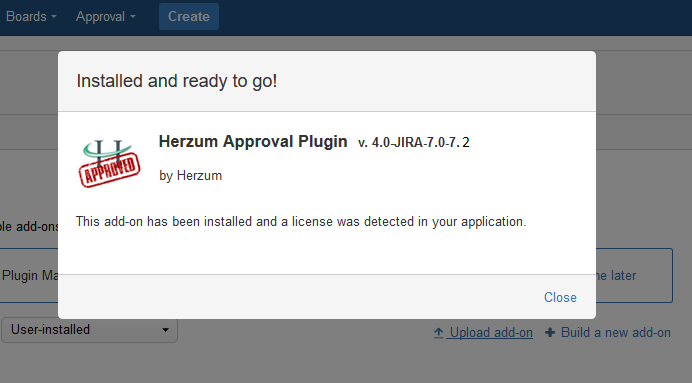This screenshot has width=692, height=383.
Task: Click the Boards menu caret arrow
Action: coord(54,17)
